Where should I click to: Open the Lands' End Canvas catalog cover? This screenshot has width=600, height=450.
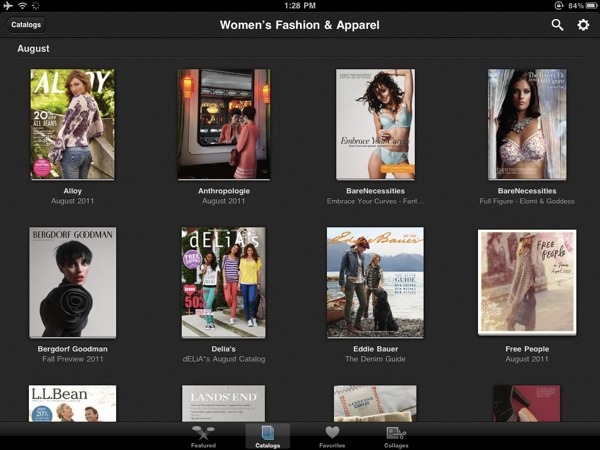(375, 403)
